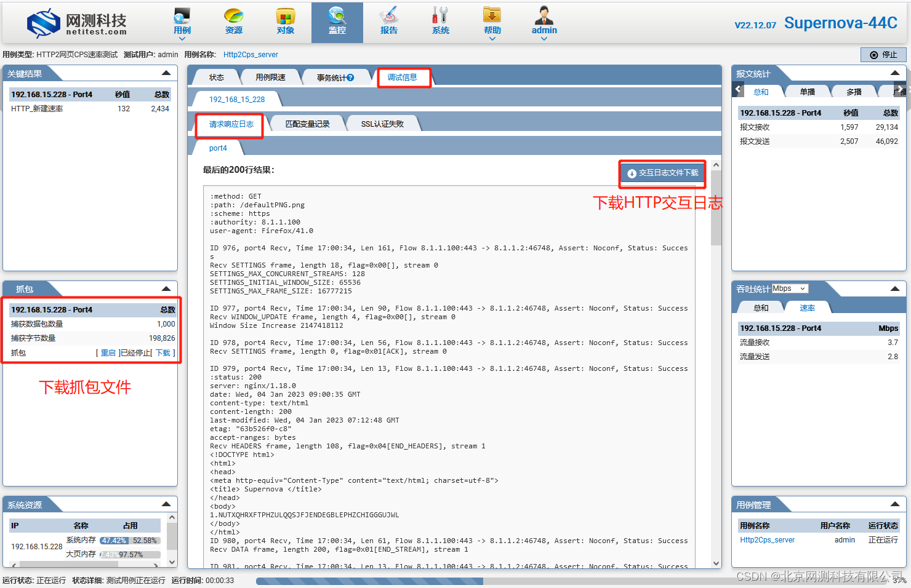The height and width of the screenshot is (588, 911).
Task: Open the Mbps unit dropdown
Action: [790, 288]
